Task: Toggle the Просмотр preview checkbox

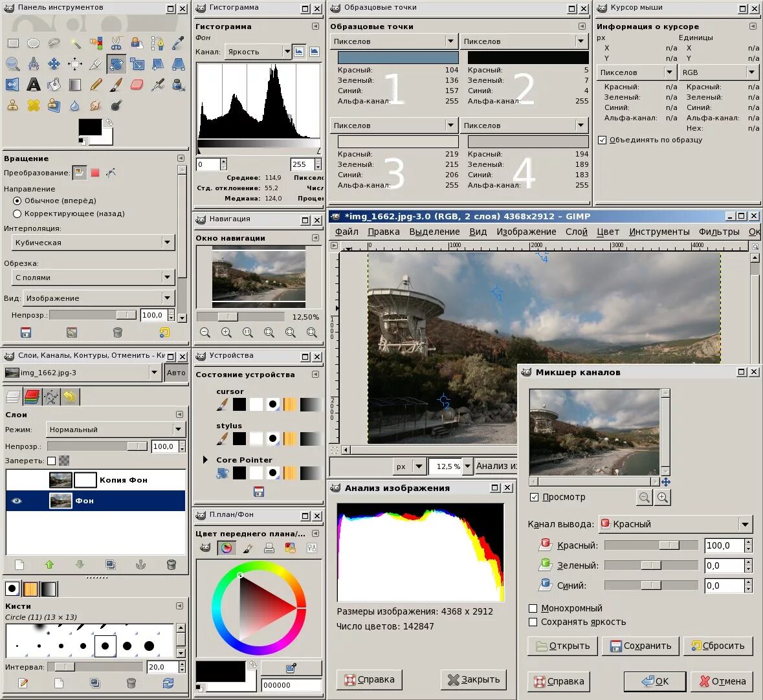Action: (534, 497)
